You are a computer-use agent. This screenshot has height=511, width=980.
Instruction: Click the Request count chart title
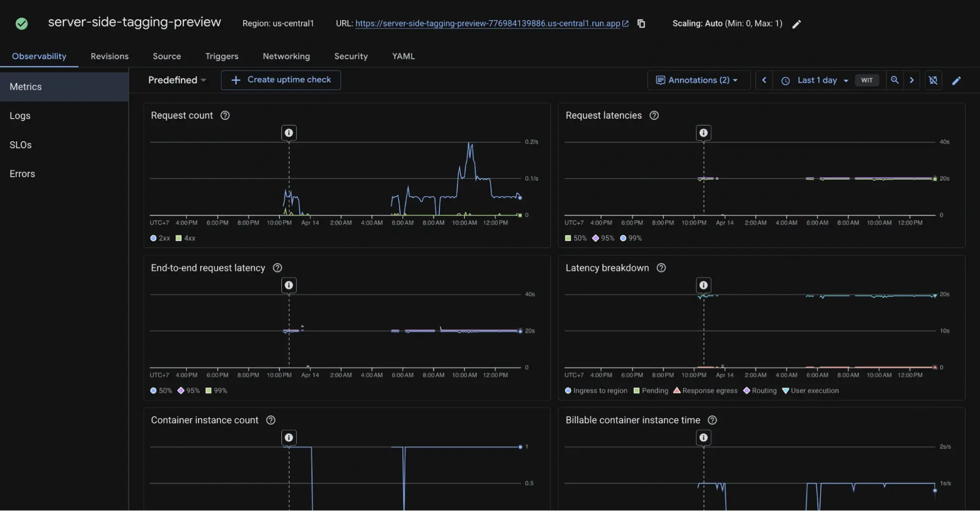click(x=182, y=115)
